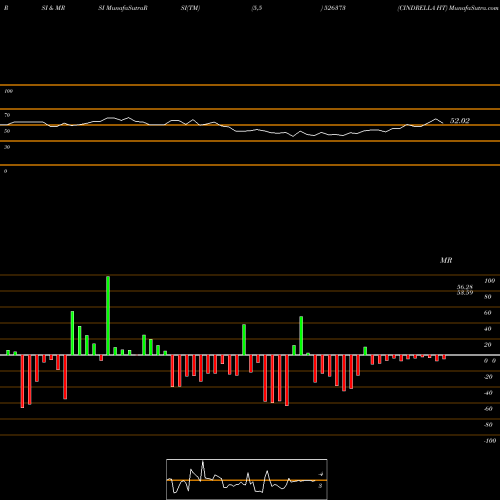Click the 56.28 value in MR panel

[465, 287]
